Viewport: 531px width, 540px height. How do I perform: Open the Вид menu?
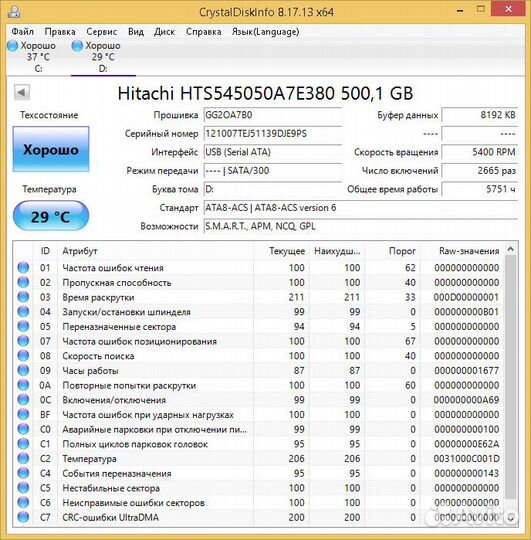[x=136, y=32]
